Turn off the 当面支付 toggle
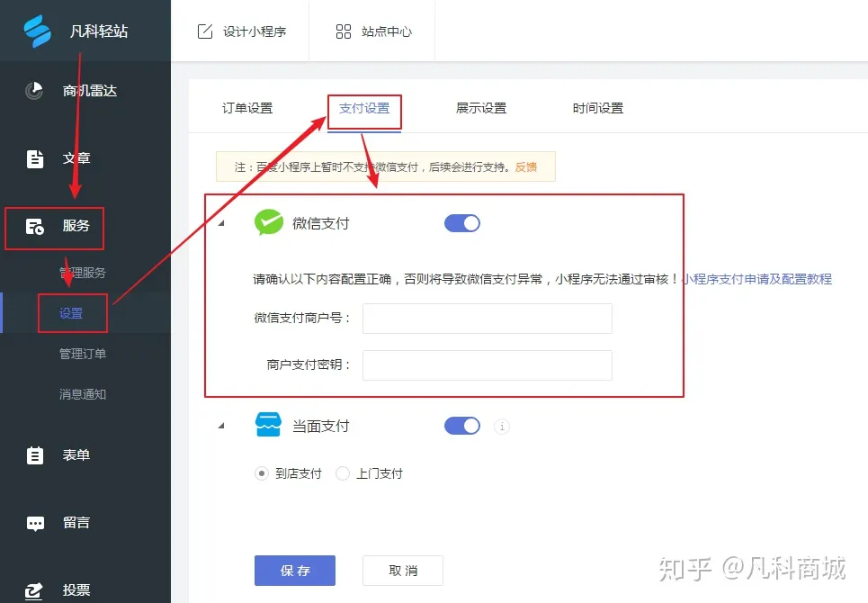The height and width of the screenshot is (603, 868). 461,426
